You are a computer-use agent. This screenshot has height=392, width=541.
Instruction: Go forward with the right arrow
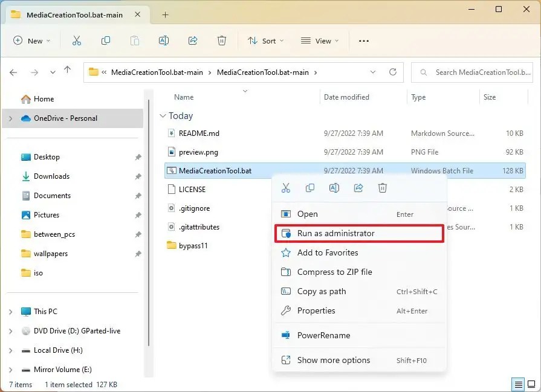pos(34,72)
